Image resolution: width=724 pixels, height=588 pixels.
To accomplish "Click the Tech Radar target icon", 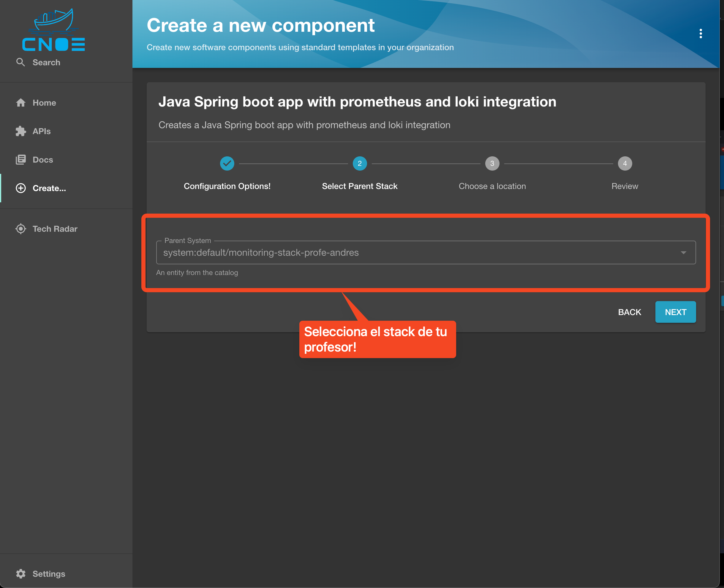I will (21, 229).
